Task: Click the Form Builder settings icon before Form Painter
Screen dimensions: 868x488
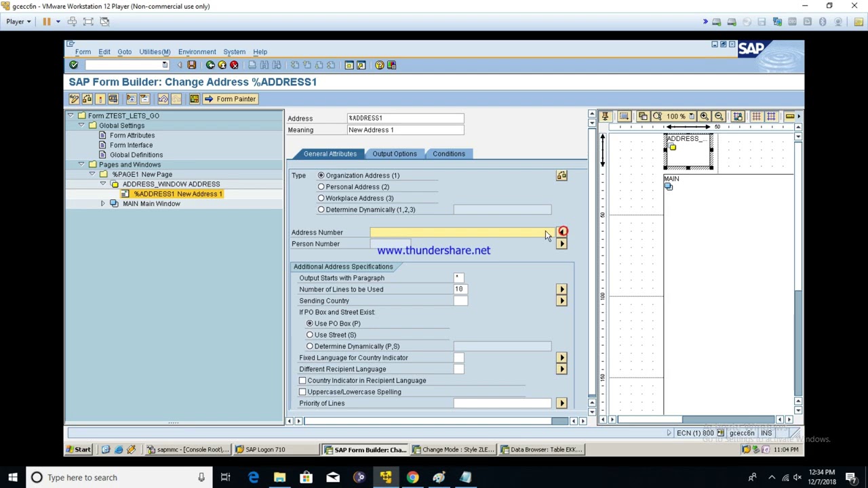Action: (195, 99)
